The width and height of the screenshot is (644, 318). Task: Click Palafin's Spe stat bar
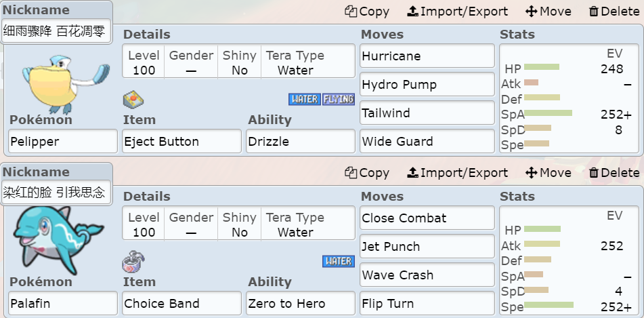[x=549, y=305]
